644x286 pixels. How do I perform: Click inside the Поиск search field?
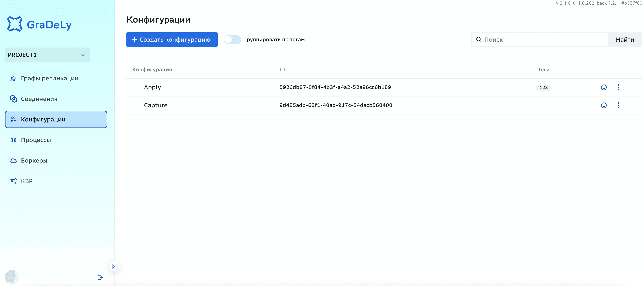pyautogui.click(x=525, y=40)
